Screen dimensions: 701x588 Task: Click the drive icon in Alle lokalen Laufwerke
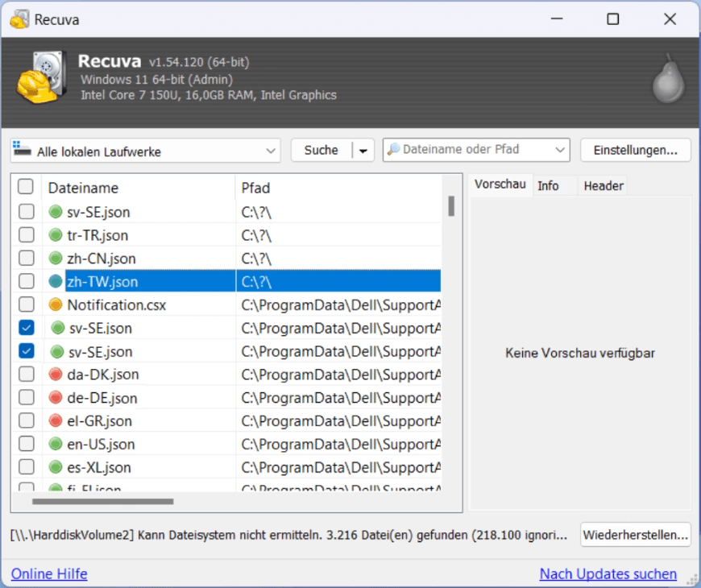tap(22, 150)
